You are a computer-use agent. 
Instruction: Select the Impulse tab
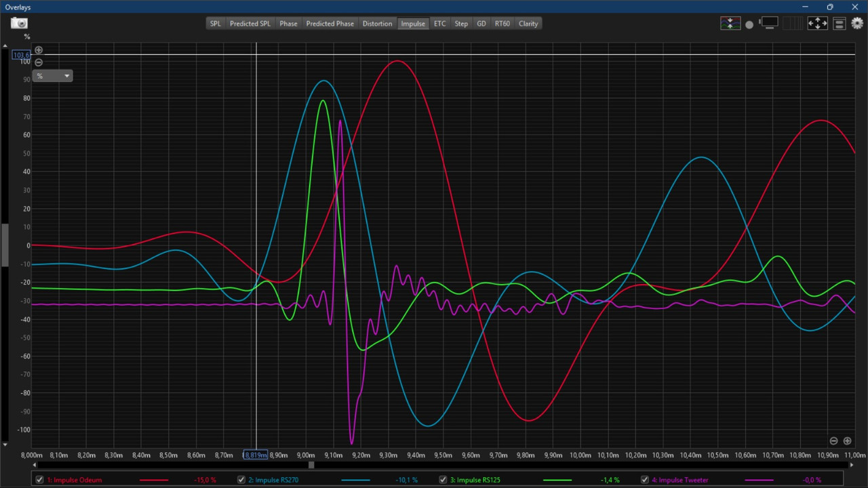click(x=413, y=24)
